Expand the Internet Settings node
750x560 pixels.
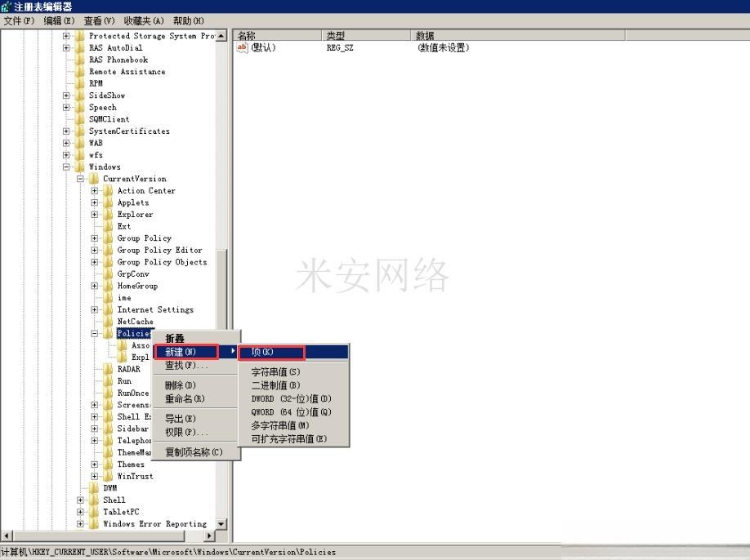point(95,309)
